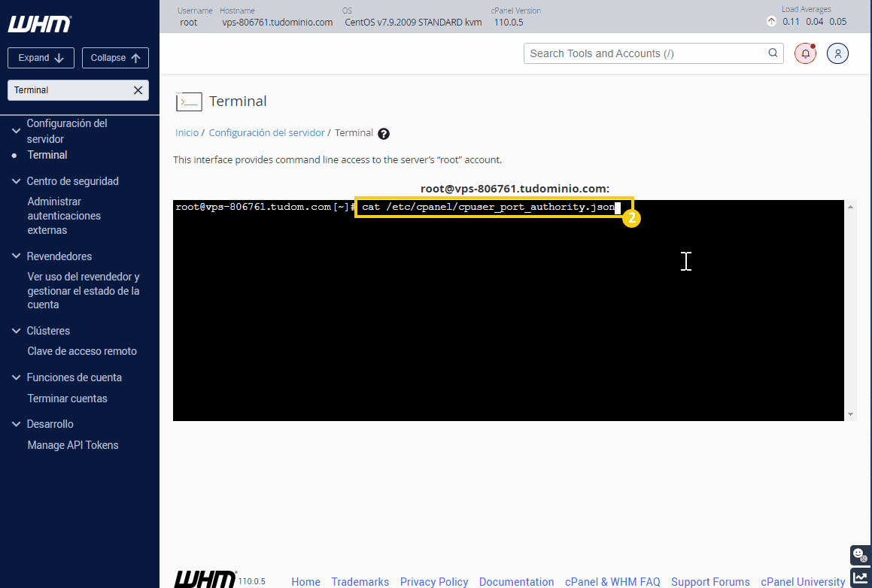Click the load averages up-arrow icon
Viewport: 872px width, 588px height.
coord(771,22)
